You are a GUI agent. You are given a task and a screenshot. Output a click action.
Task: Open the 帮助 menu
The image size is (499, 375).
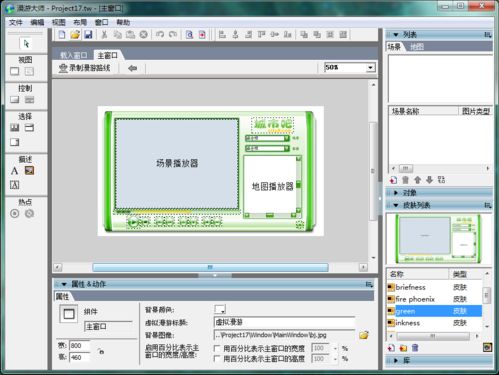123,22
